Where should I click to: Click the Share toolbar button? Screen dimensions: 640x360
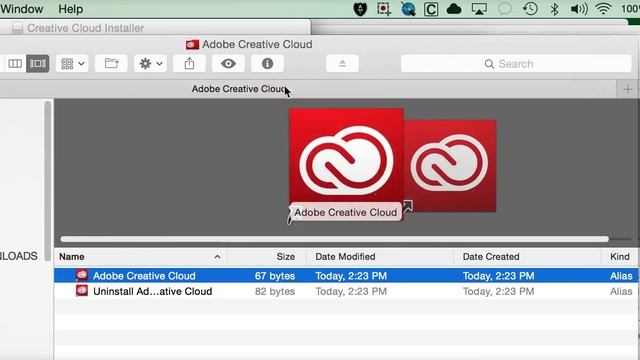point(189,64)
